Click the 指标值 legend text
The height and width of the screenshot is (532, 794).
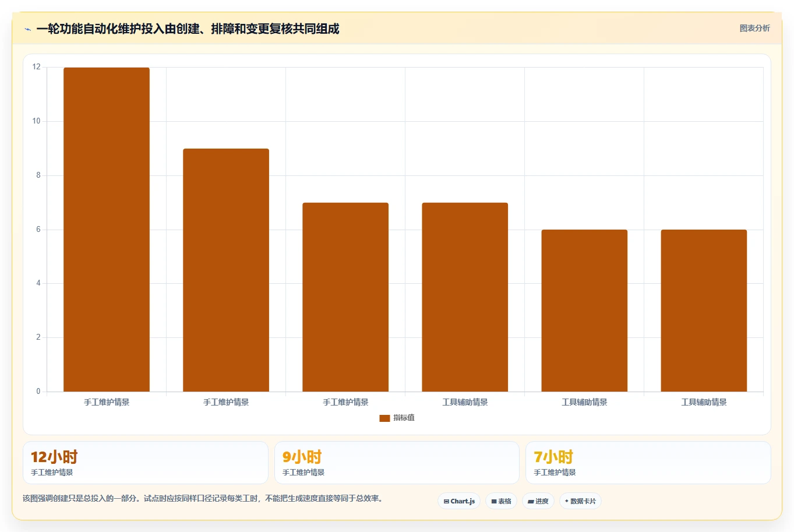coord(404,418)
